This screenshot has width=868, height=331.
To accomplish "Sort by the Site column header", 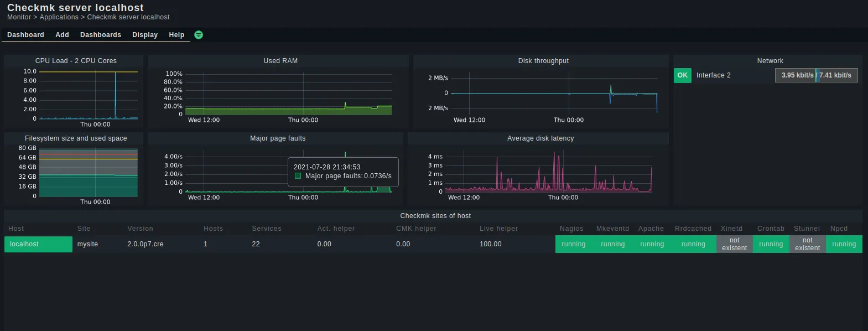I will point(84,229).
